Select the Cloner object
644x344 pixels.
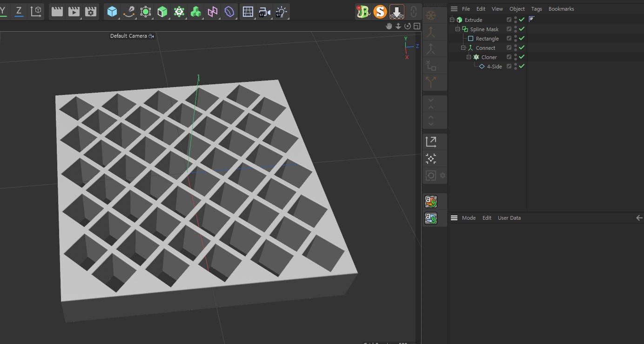coord(489,57)
